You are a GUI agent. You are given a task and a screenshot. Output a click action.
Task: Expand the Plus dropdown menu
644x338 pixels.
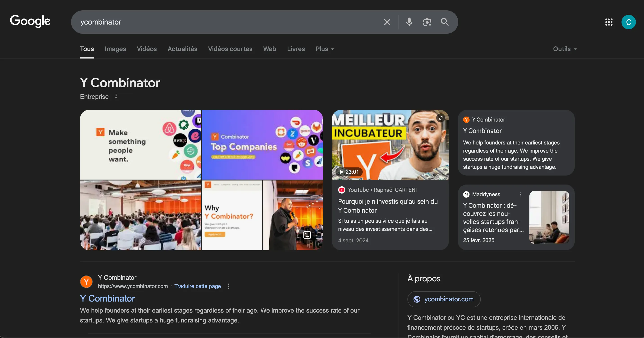[x=324, y=49]
